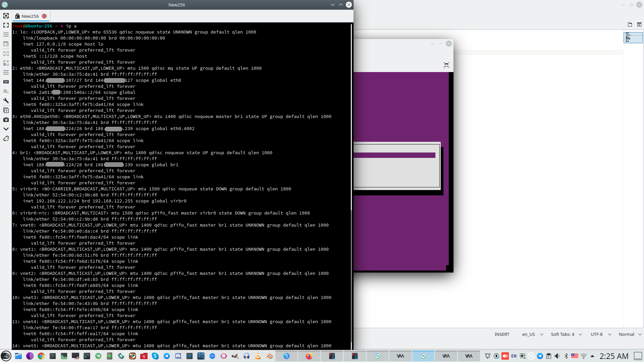Open Firefox from the taskbar
The width and height of the screenshot is (644, 362).
(309, 356)
